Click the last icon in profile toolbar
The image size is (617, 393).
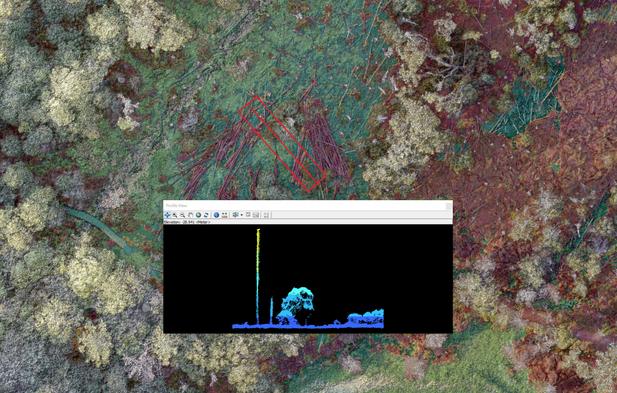pyautogui.click(x=266, y=215)
